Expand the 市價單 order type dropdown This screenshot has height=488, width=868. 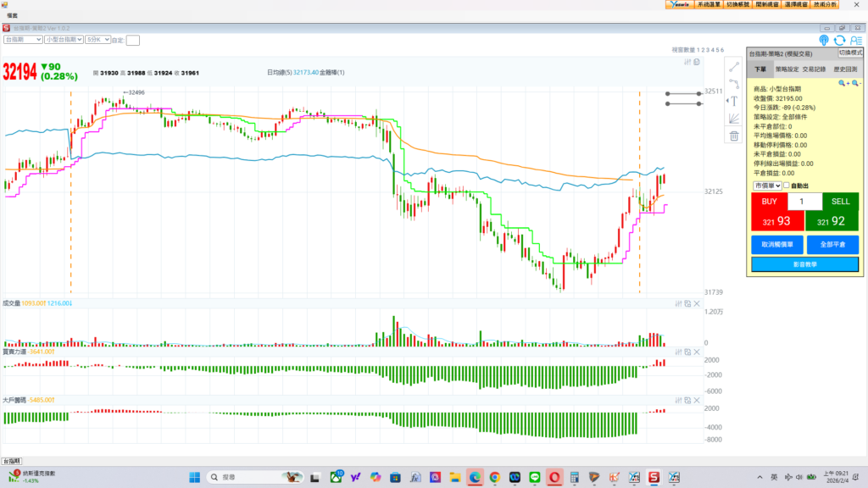pyautogui.click(x=765, y=185)
